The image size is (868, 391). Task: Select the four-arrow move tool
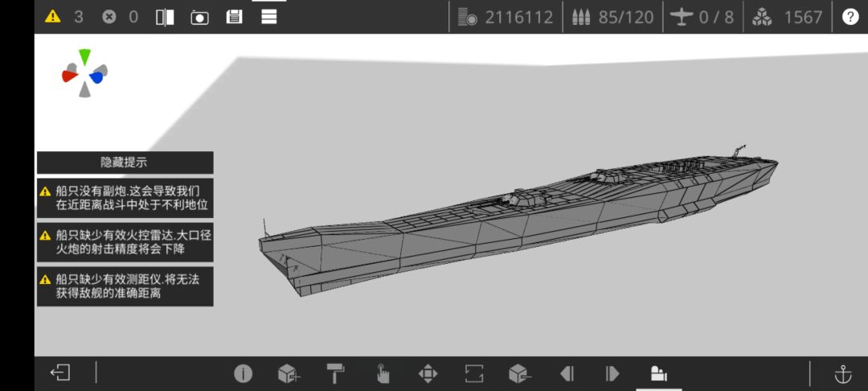428,374
